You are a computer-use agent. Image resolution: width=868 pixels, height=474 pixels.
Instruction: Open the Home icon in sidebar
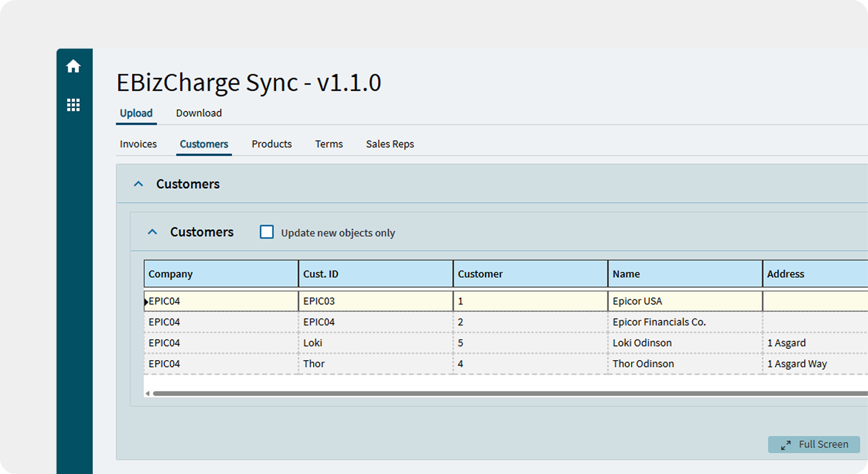click(73, 66)
